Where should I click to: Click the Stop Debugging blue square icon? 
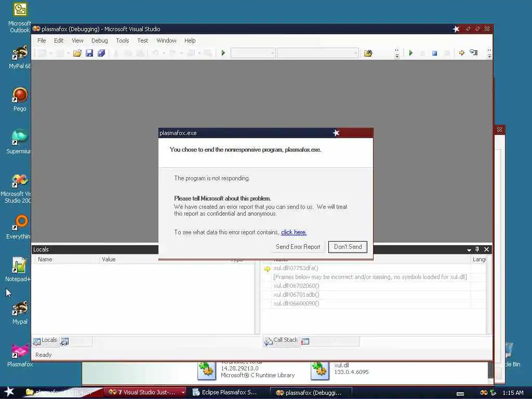tap(434, 54)
